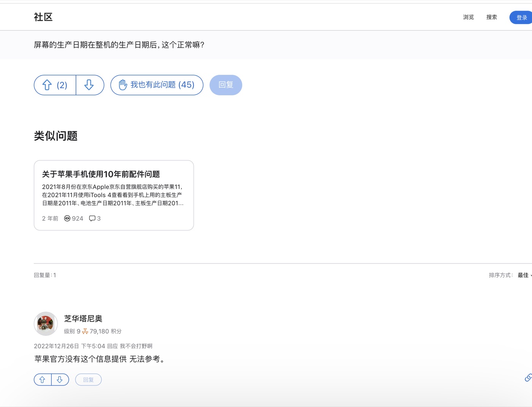
Task: Click comment bubble icon showing 3
Action: [x=92, y=218]
